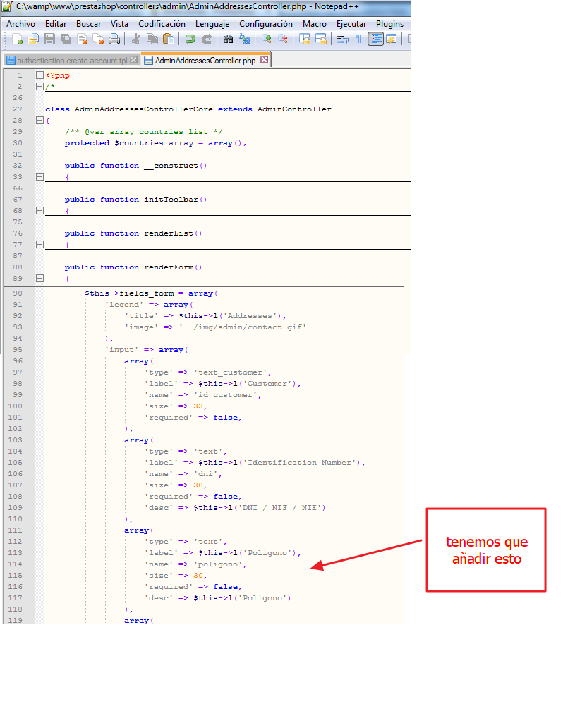Click the Print icon
563x728 pixels.
[114, 39]
